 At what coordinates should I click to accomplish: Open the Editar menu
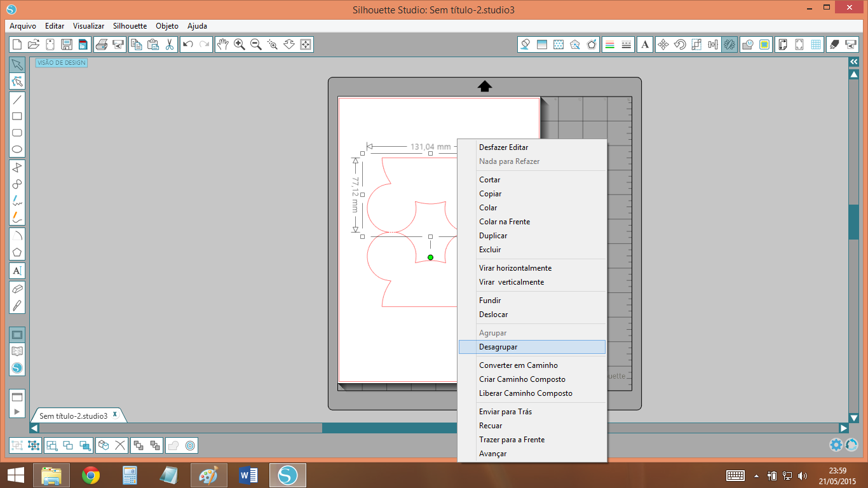point(55,26)
